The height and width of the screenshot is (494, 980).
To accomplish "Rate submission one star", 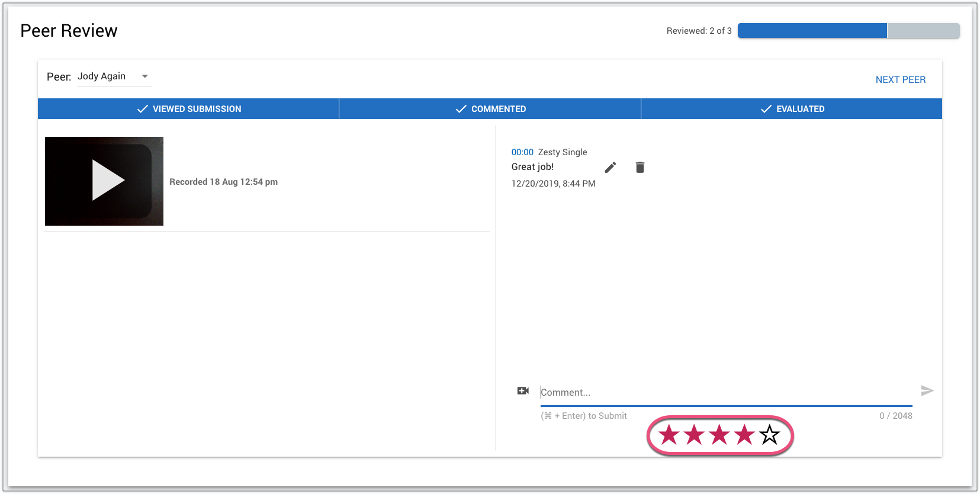I will [x=669, y=435].
